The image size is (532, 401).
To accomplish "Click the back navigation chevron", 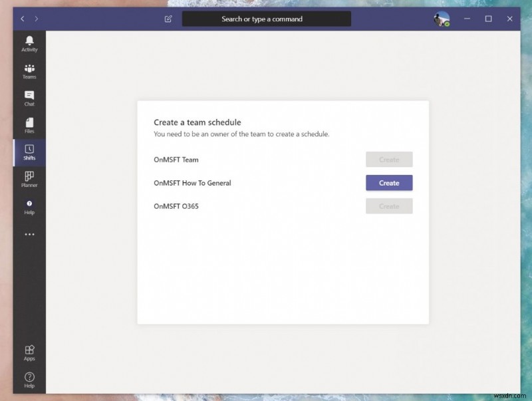I will 22,19.
